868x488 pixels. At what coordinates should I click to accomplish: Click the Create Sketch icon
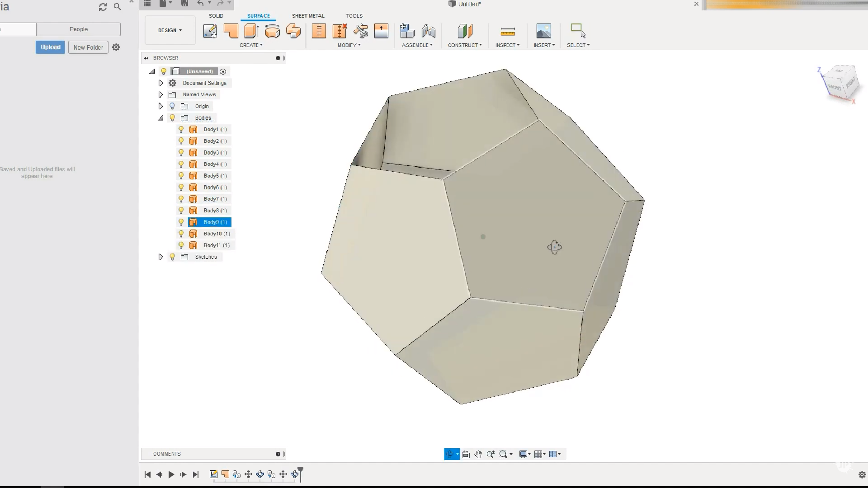tap(210, 31)
